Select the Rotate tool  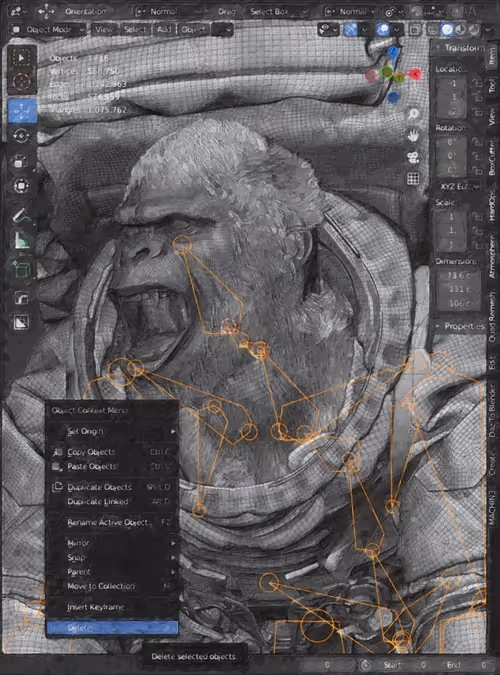coord(21,136)
